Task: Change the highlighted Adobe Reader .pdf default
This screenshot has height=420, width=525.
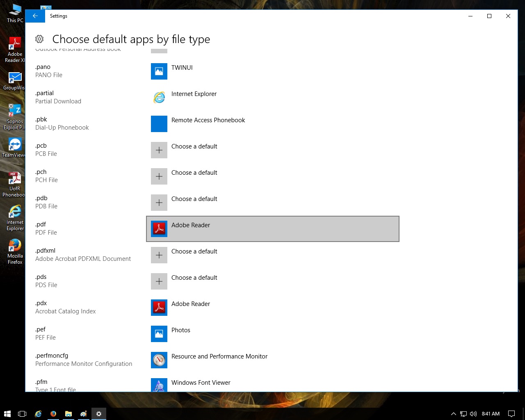Action: pos(273,229)
